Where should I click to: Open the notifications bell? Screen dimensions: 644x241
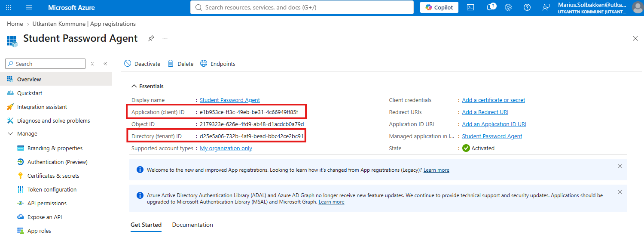tap(490, 7)
